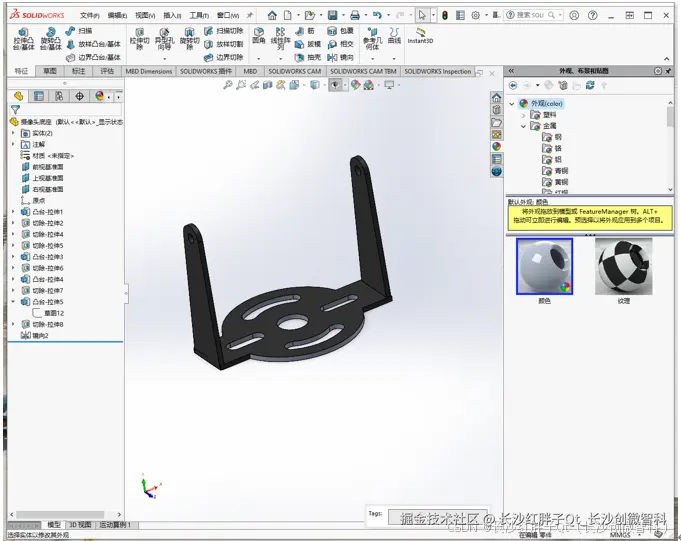681x541 pixels.
Task: Select the 旋转凸台/基体 revolve boss tool
Action: pyautogui.click(x=51, y=39)
